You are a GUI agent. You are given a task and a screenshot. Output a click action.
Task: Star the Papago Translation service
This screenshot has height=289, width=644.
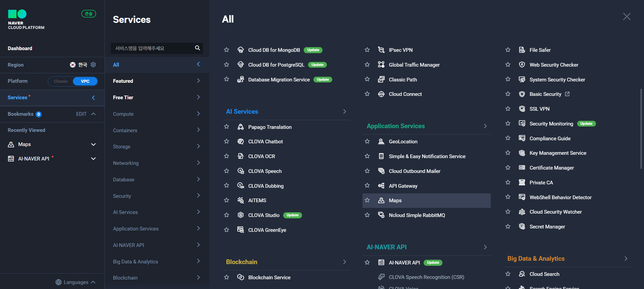227,127
